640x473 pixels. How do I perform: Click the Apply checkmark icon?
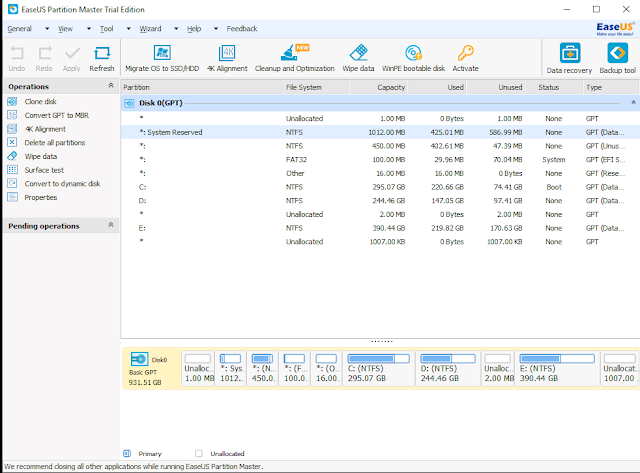coord(72,53)
